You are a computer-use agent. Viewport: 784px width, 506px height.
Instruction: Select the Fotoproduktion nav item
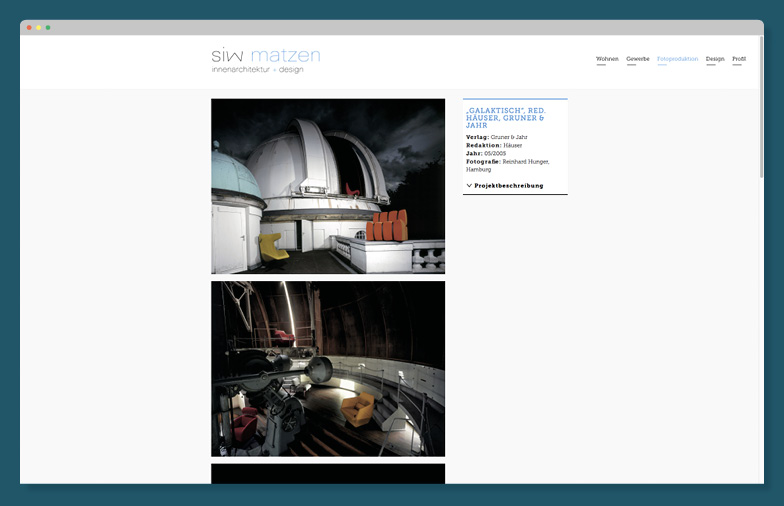(x=677, y=59)
